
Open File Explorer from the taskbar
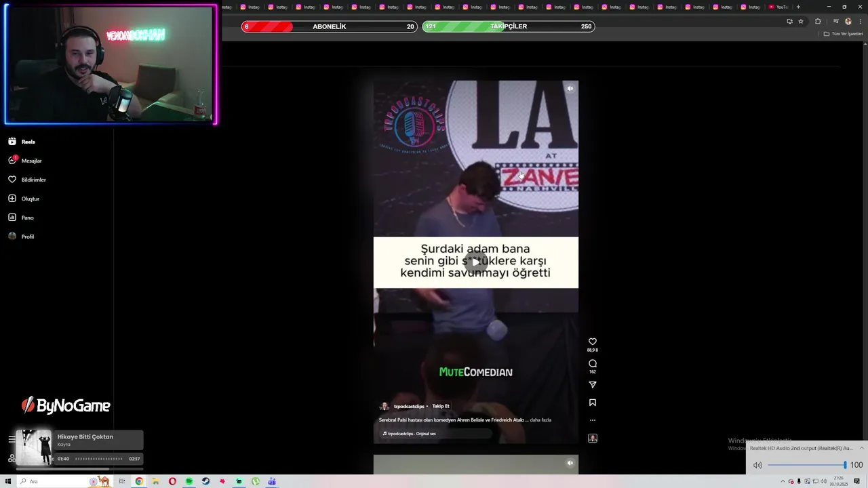[155, 481]
